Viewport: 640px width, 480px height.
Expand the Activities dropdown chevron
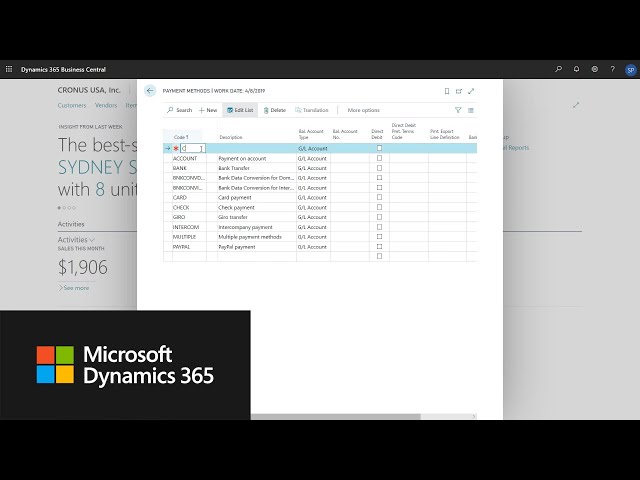click(x=93, y=240)
